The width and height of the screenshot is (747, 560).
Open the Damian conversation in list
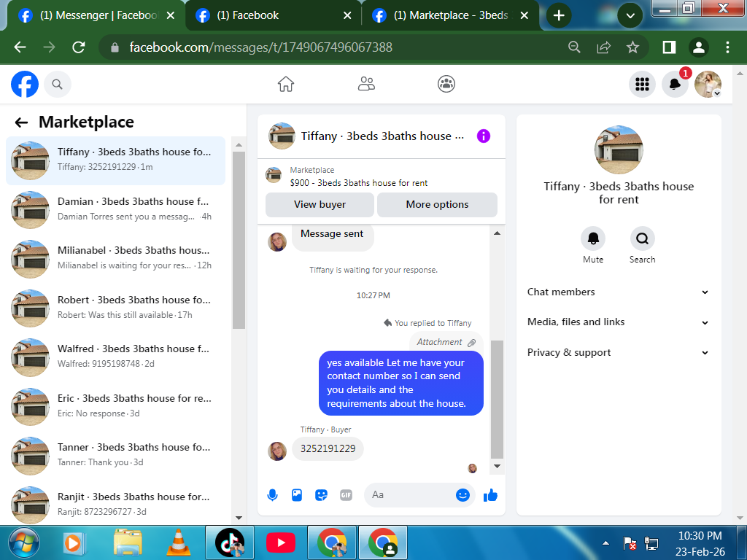(x=115, y=209)
